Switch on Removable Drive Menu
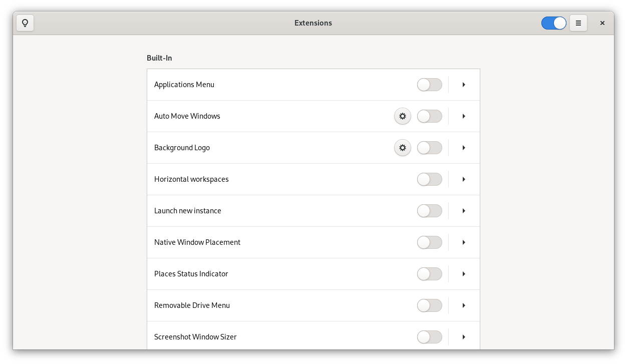Image resolution: width=627 pixels, height=364 pixels. pos(430,305)
